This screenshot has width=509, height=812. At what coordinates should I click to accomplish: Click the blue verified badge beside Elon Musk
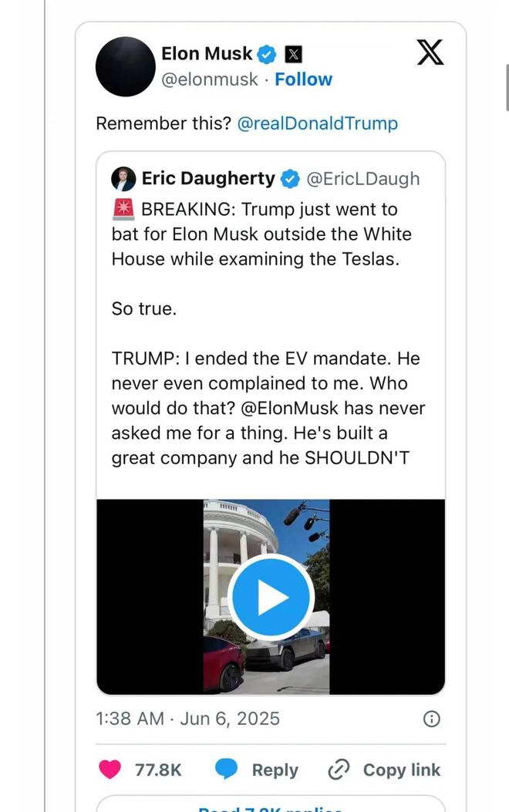point(267,54)
